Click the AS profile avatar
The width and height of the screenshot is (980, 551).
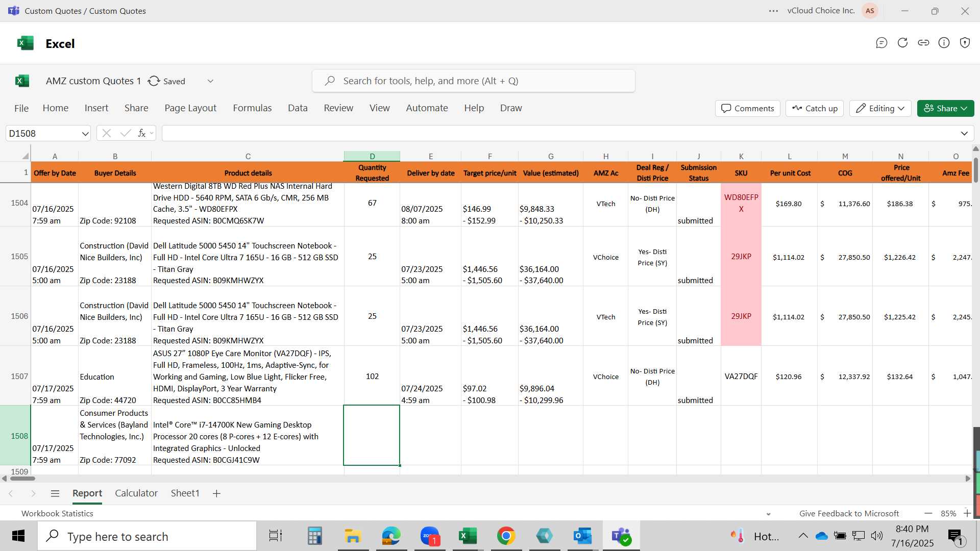coord(870,11)
